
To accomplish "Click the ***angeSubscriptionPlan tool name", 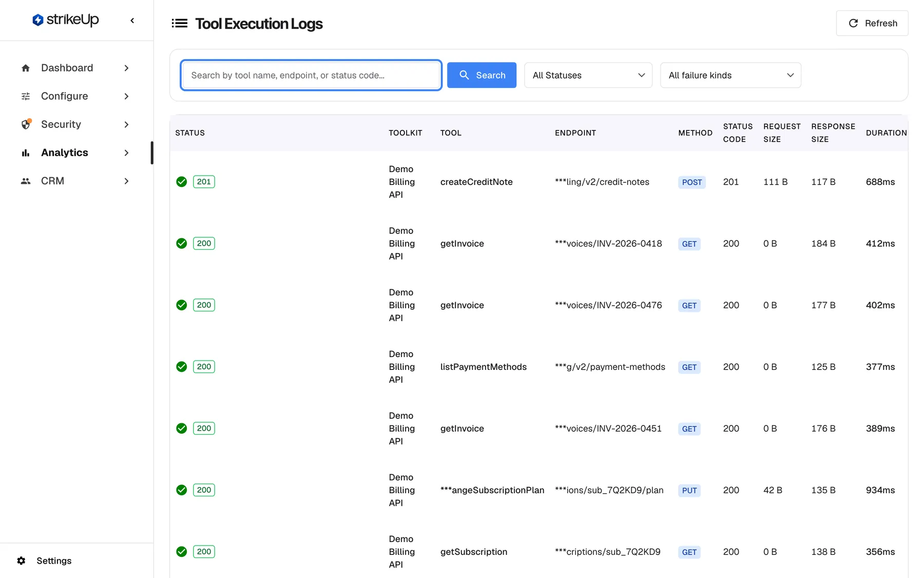I will click(x=492, y=490).
